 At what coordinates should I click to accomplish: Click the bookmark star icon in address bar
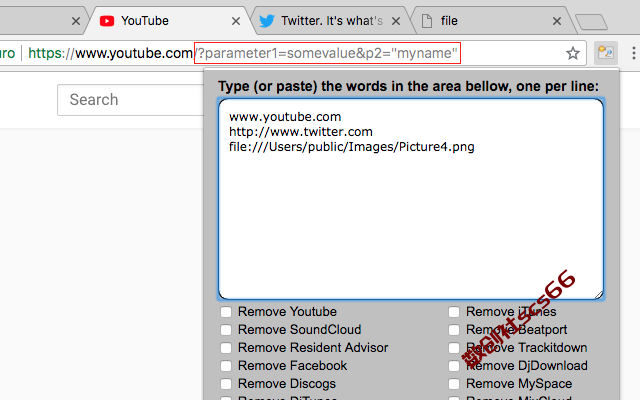[x=573, y=53]
